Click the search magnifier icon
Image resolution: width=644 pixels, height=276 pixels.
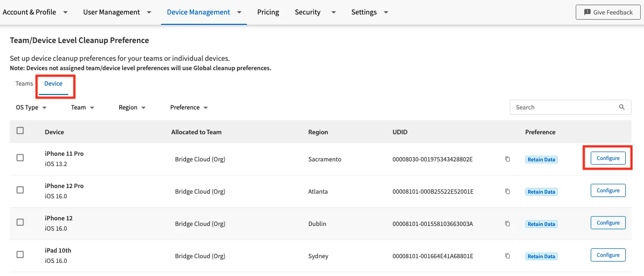tap(622, 107)
